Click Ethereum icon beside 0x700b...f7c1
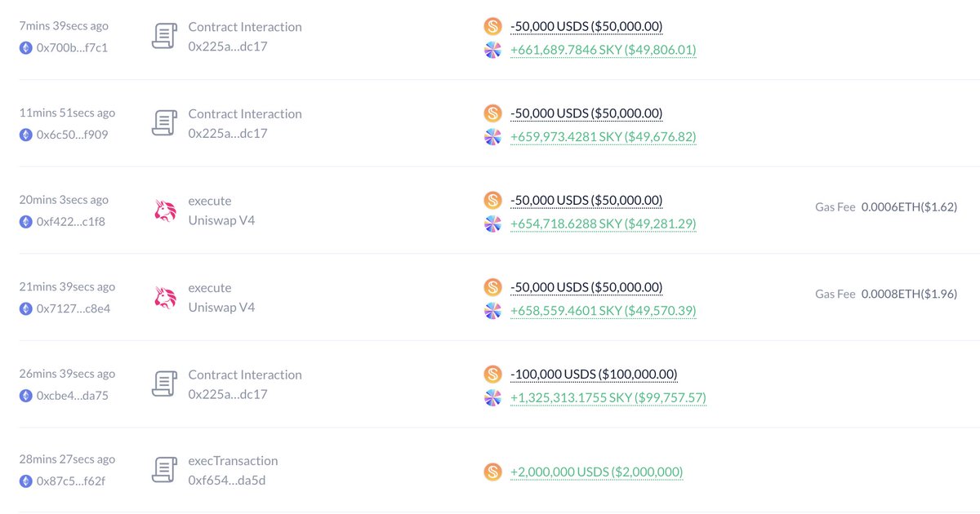980x514 pixels. [x=26, y=47]
